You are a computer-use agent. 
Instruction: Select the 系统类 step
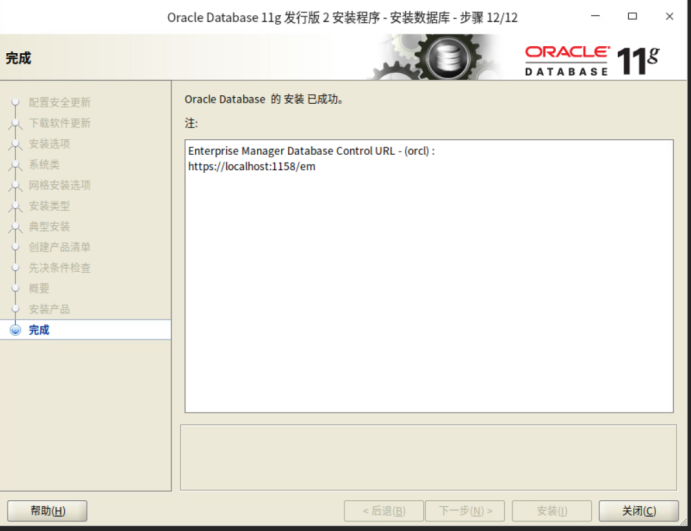pos(44,164)
